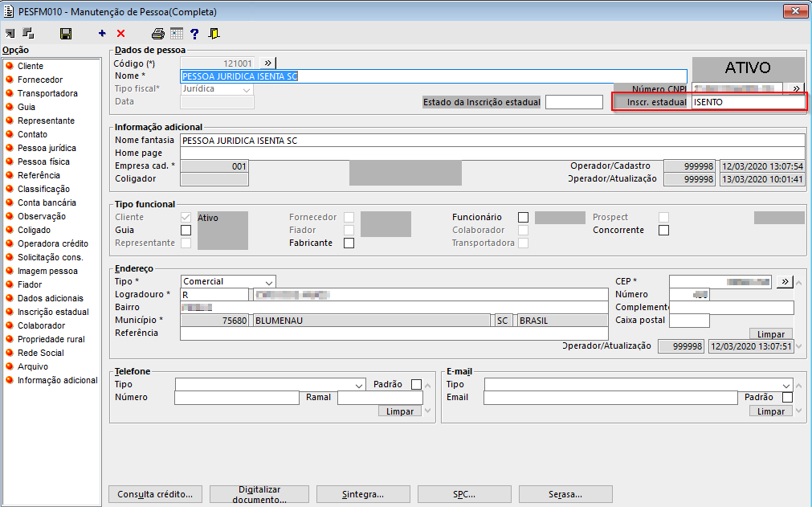Open the E-mail Tipo dropdown

pyautogui.click(x=786, y=385)
